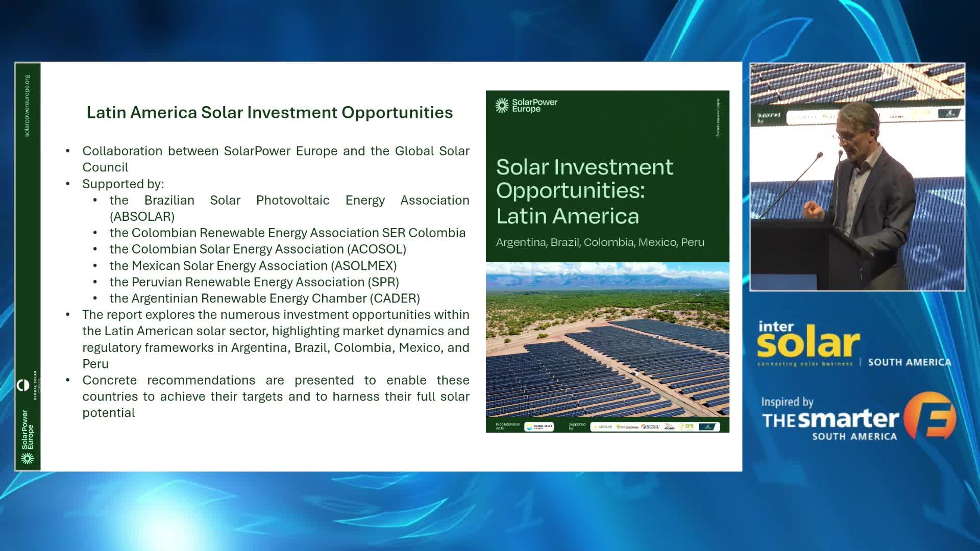Click the 'Supported by:' bullet
The height and width of the screenshot is (551, 980).
(123, 184)
